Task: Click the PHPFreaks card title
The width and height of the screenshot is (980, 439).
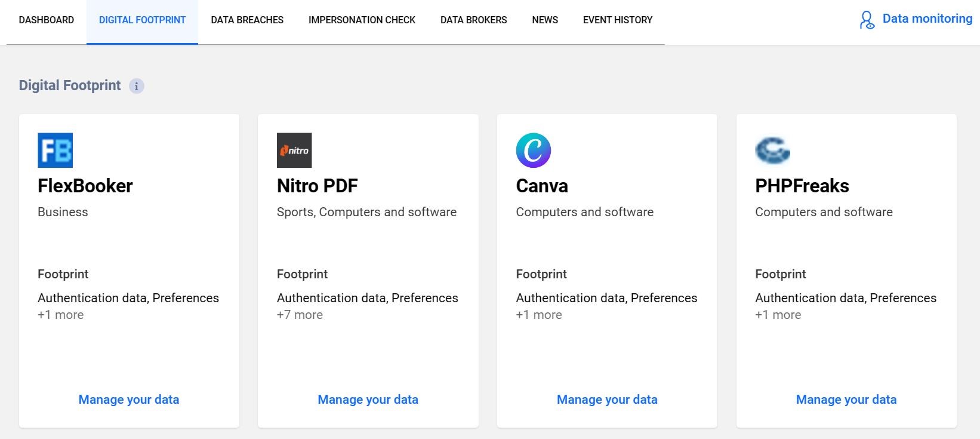Action: pos(802,186)
